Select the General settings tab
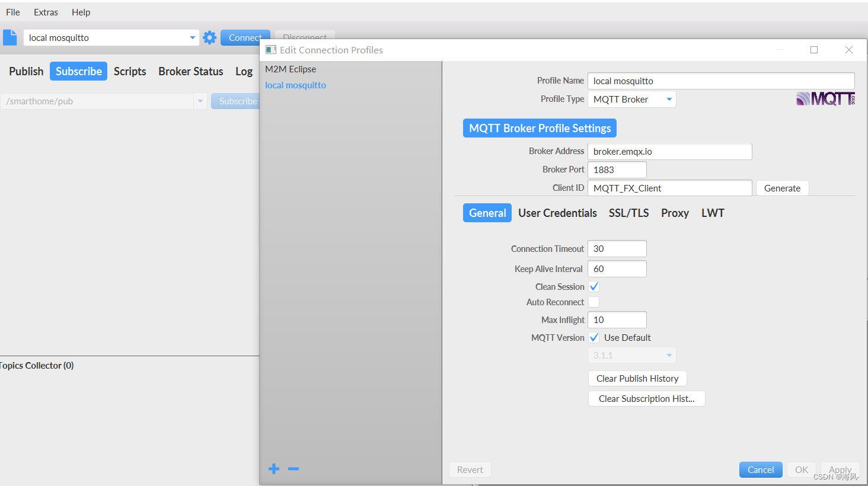Image resolution: width=868 pixels, height=486 pixels. pyautogui.click(x=487, y=213)
